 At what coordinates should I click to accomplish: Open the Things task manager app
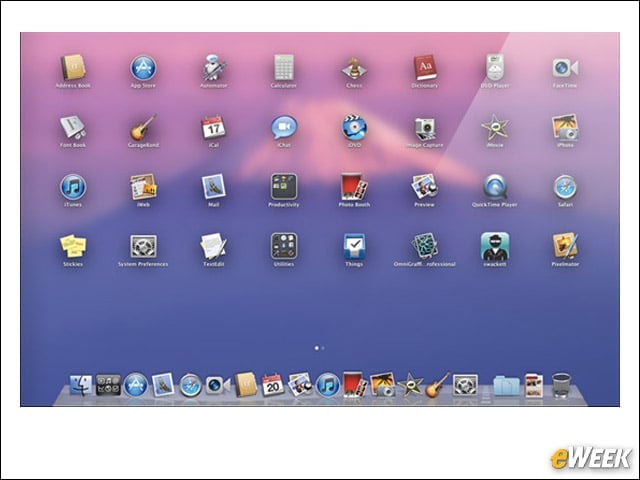pyautogui.click(x=354, y=246)
